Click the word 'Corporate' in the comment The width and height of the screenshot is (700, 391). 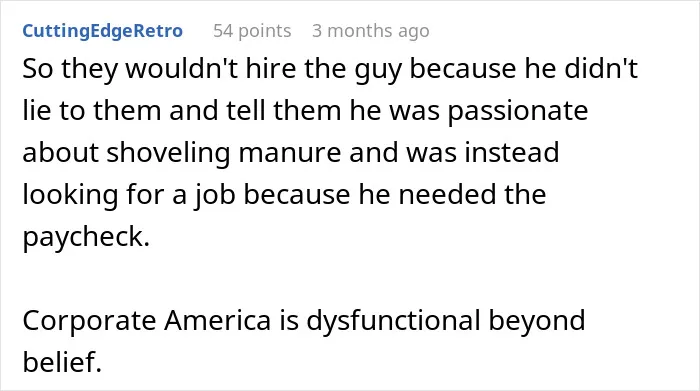click(89, 321)
